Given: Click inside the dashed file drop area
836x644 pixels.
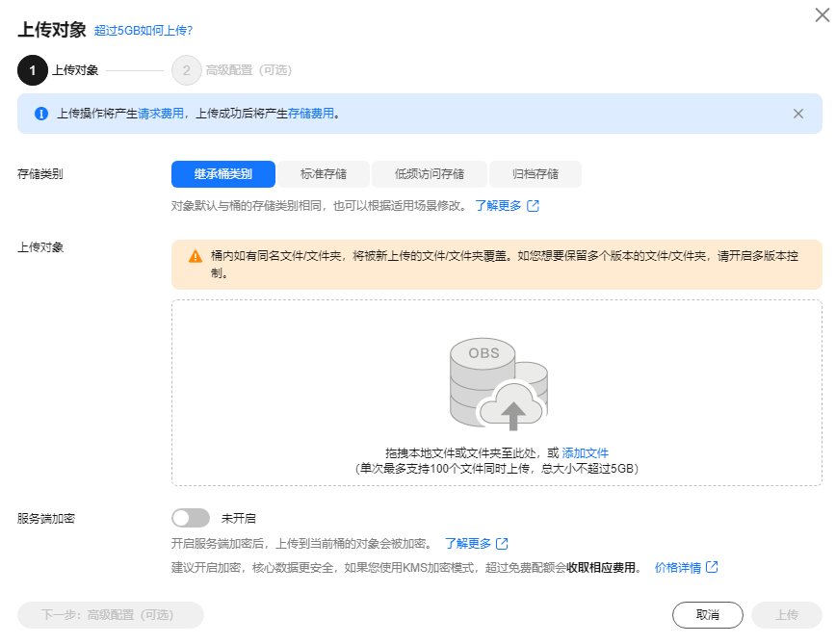Looking at the screenshot, I should [496, 393].
